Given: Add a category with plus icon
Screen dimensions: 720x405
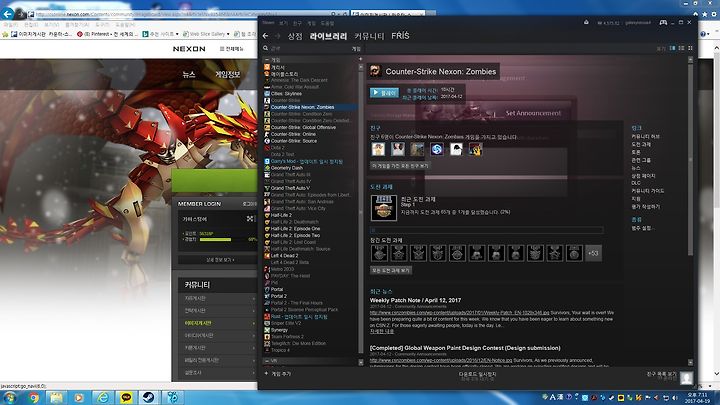Looking at the screenshot, I should point(360,59).
